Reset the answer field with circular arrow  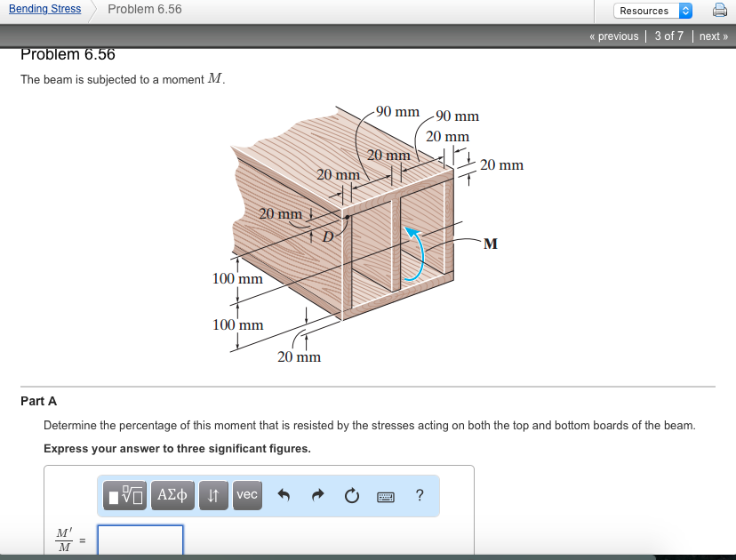coord(352,496)
